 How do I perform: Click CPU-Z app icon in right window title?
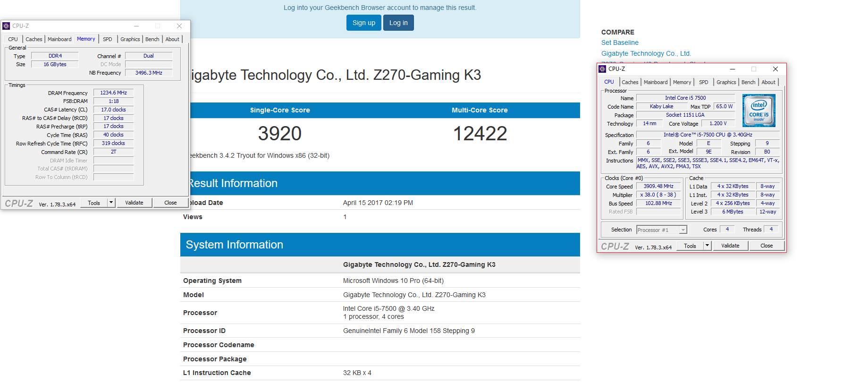coord(602,69)
